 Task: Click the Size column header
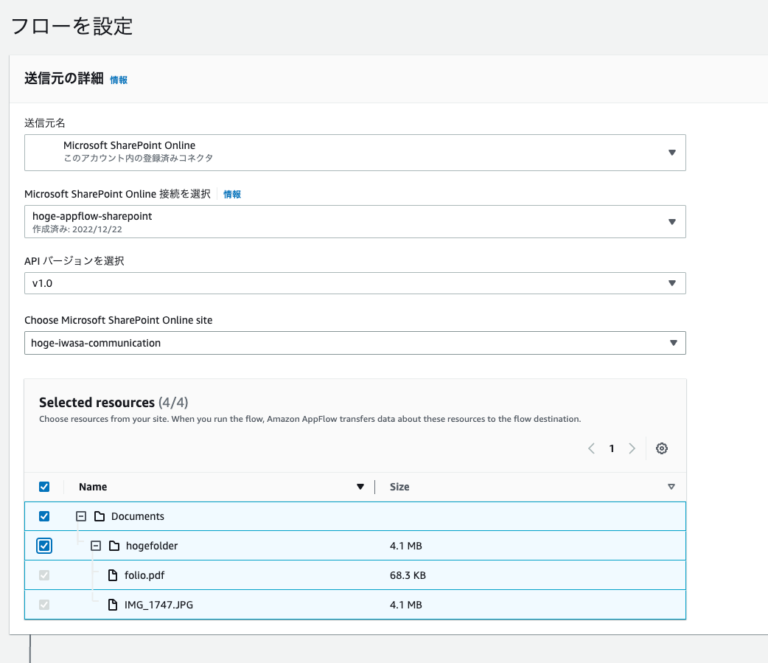click(399, 487)
